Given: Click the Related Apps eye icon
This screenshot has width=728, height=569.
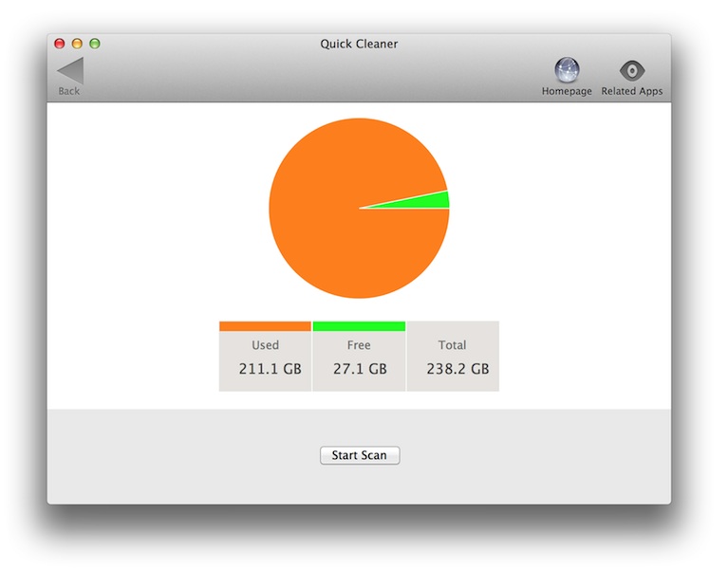Looking at the screenshot, I should [632, 70].
